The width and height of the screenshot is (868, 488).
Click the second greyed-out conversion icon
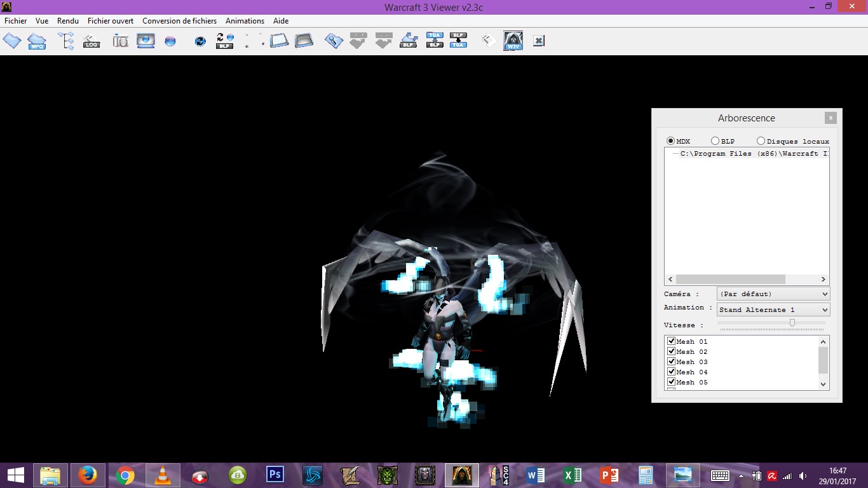pos(383,41)
